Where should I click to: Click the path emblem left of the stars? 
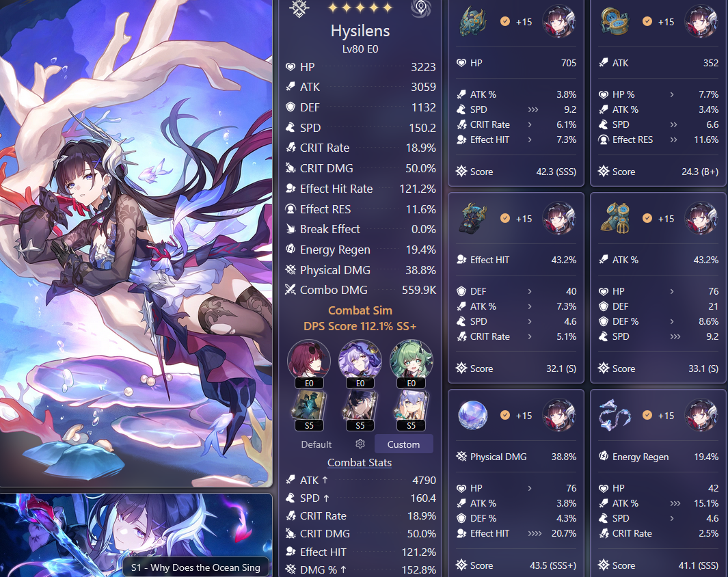[299, 8]
